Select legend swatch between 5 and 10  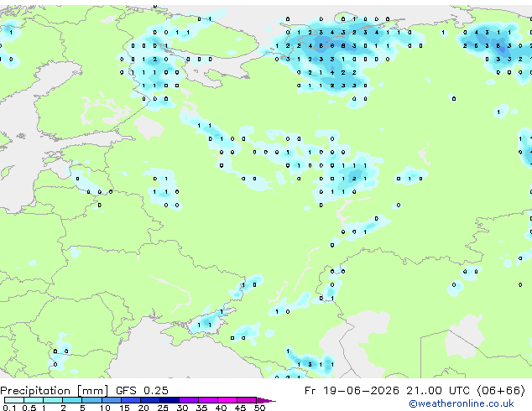[x=91, y=400]
